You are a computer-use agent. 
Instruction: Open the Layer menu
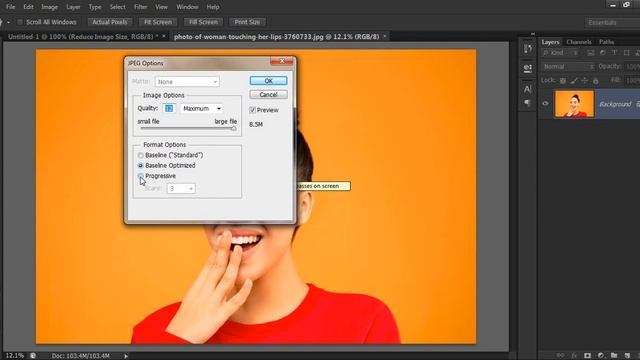(x=73, y=7)
